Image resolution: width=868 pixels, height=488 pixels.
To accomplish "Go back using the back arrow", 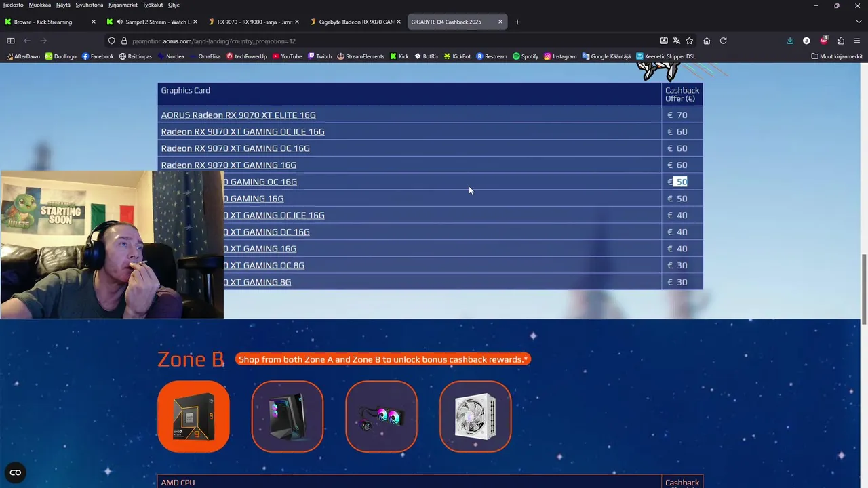I will (x=27, y=41).
